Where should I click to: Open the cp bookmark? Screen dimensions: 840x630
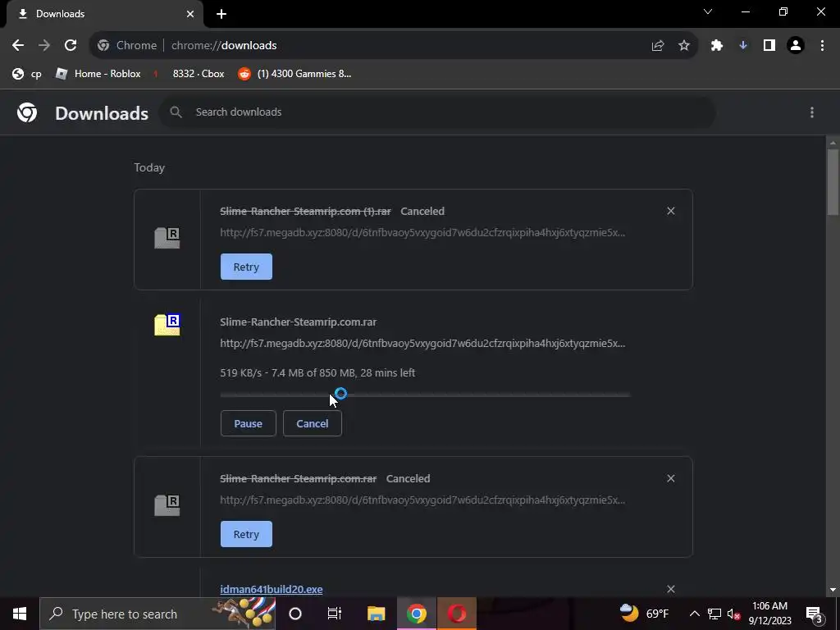point(27,74)
